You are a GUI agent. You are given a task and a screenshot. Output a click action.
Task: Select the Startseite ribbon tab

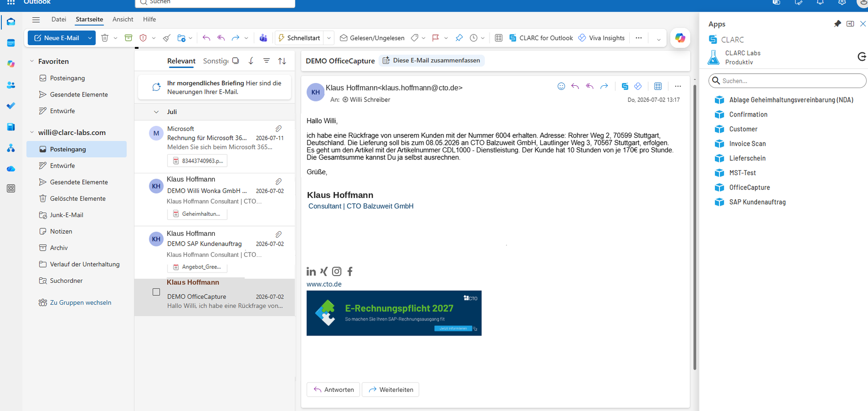pos(89,19)
